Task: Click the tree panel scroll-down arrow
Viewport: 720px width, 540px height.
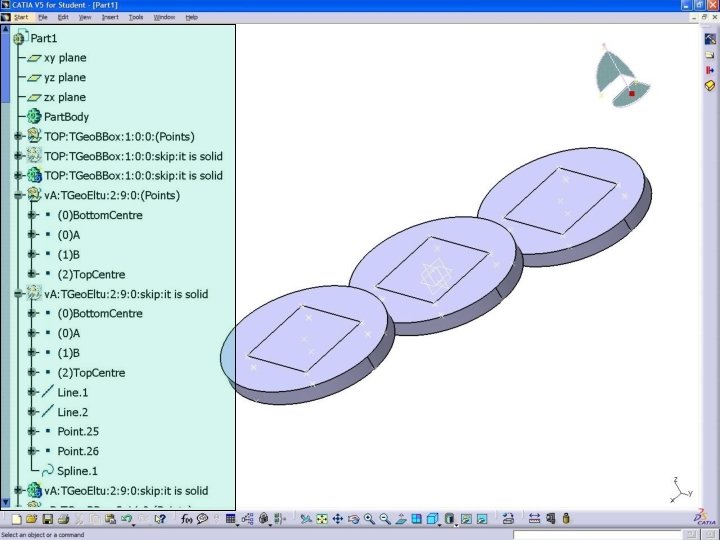Action: [x=6, y=503]
